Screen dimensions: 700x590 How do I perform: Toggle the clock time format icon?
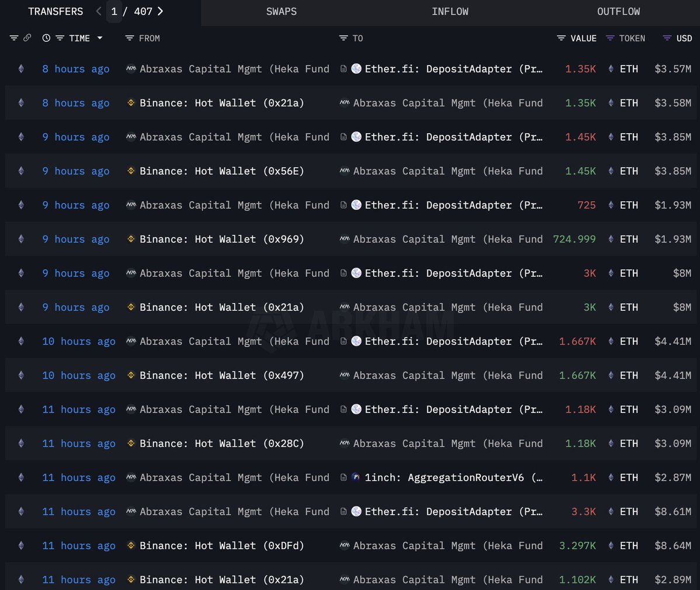46,38
